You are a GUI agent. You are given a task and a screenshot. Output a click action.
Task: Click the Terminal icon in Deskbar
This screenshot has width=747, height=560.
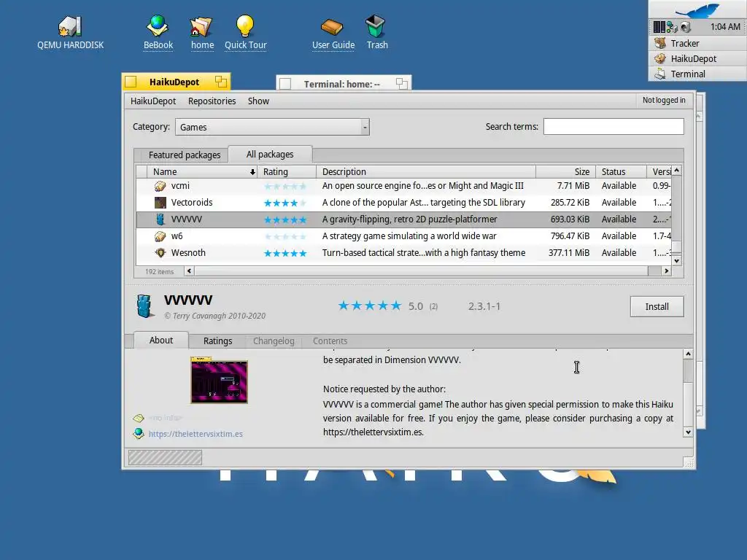(660, 74)
